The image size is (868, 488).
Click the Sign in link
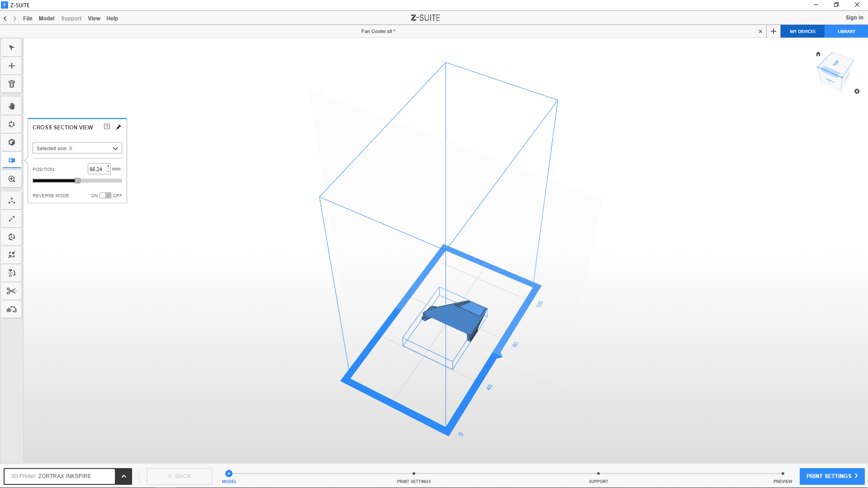coord(854,18)
